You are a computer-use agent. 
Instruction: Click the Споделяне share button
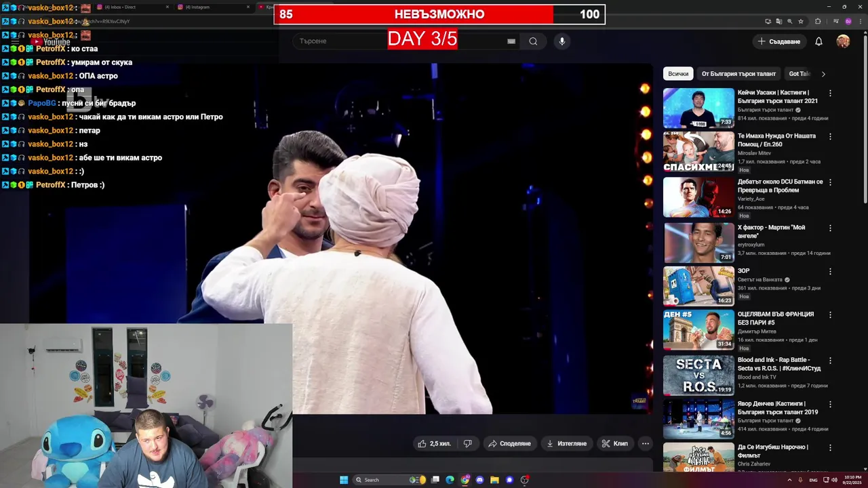[x=509, y=443]
